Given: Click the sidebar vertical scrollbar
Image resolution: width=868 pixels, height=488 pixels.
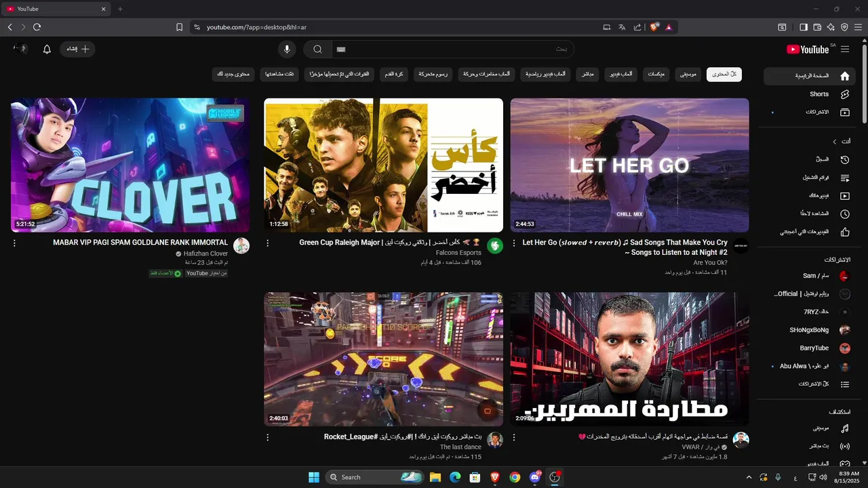Looking at the screenshot, I should point(864,83).
